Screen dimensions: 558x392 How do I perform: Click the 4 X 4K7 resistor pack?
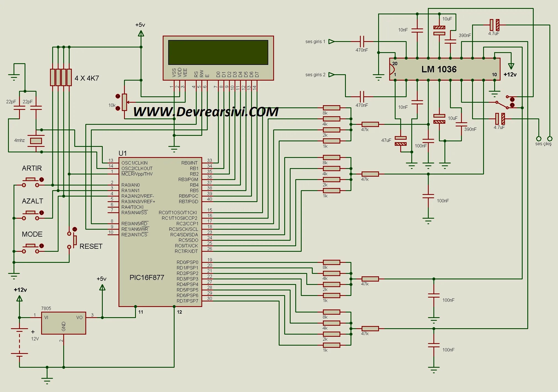[x=61, y=77]
